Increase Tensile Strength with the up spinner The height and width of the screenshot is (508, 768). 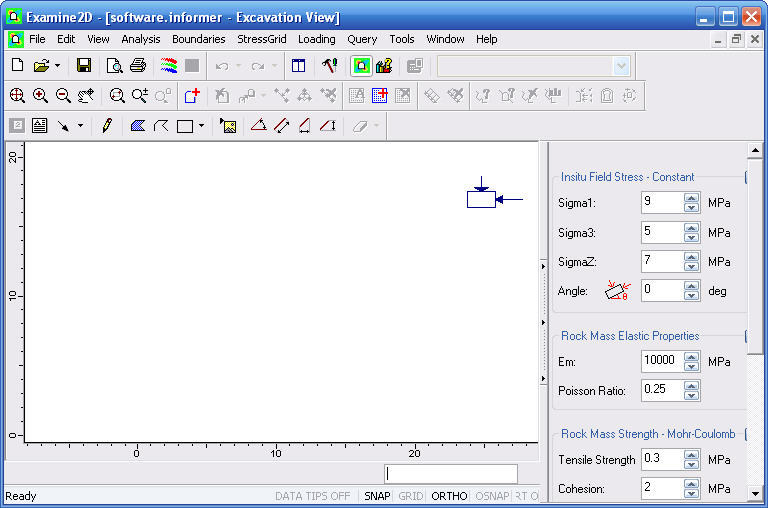[692, 454]
